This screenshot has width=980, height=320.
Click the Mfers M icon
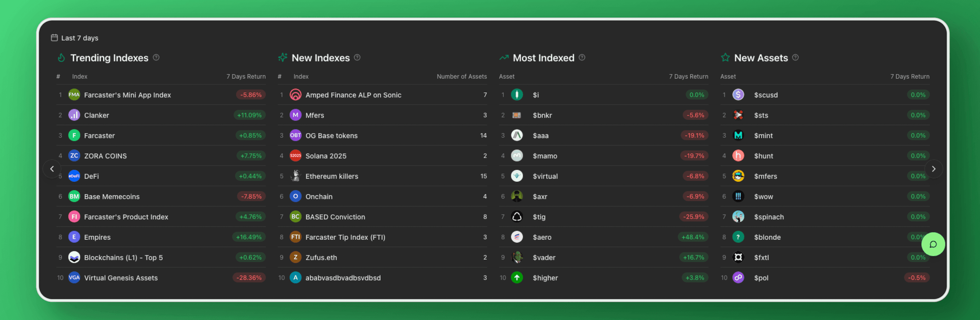(x=296, y=115)
